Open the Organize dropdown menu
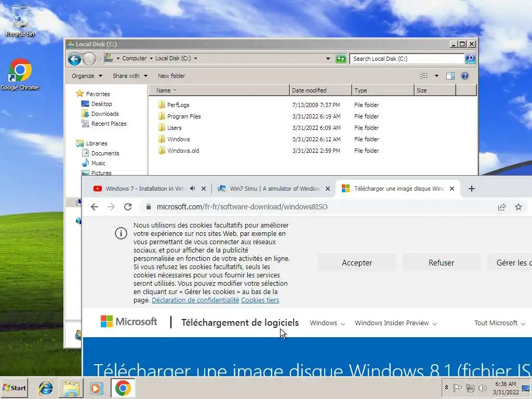Screen dimensions: 532x399 coord(87,76)
